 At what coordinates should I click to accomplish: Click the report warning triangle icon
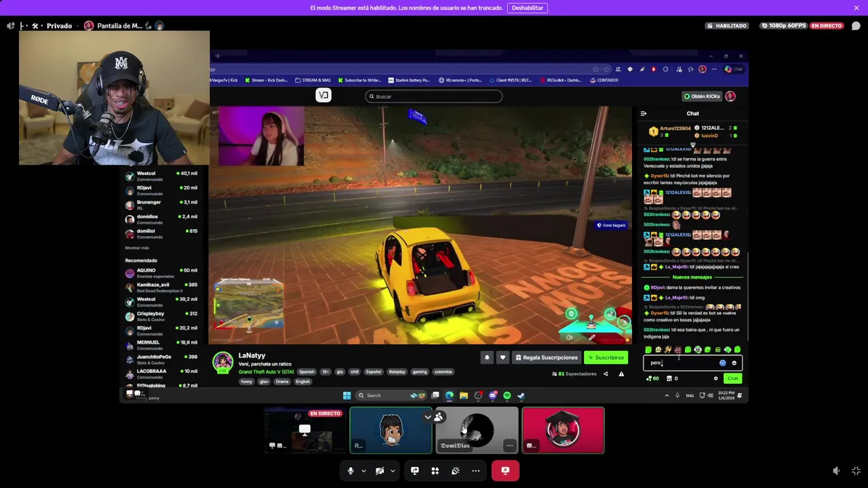point(621,374)
